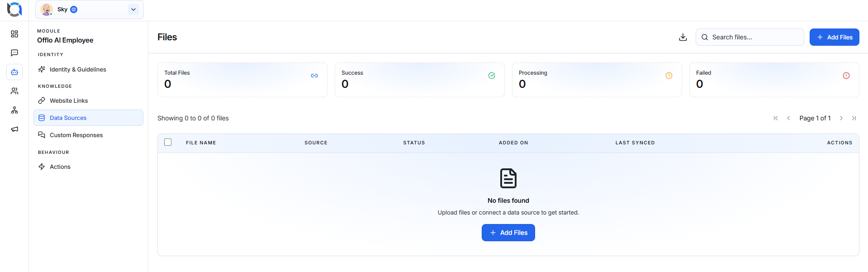Open Actions under Behaviour in the sidebar
This screenshot has height=272, width=868.
[88, 167]
